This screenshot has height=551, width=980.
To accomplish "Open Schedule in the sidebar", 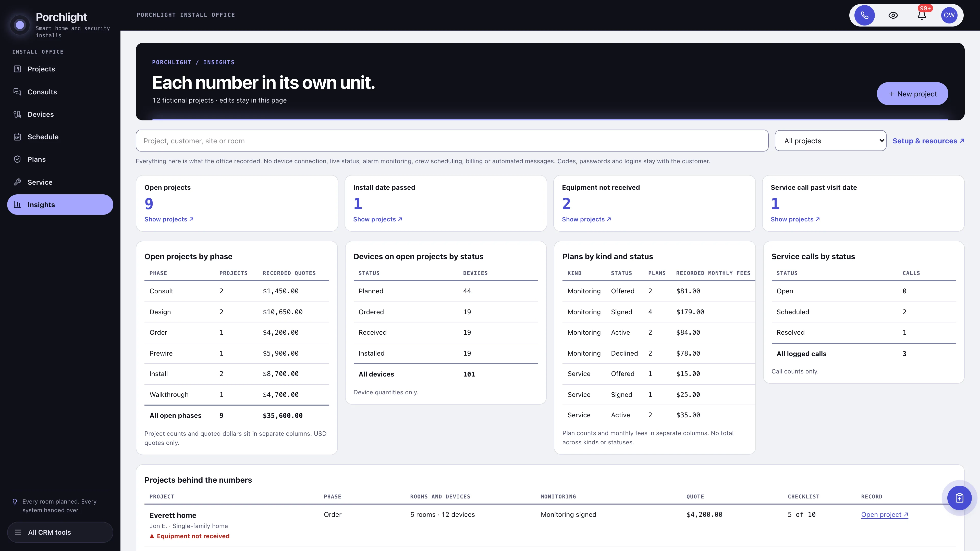I will pos(60,137).
